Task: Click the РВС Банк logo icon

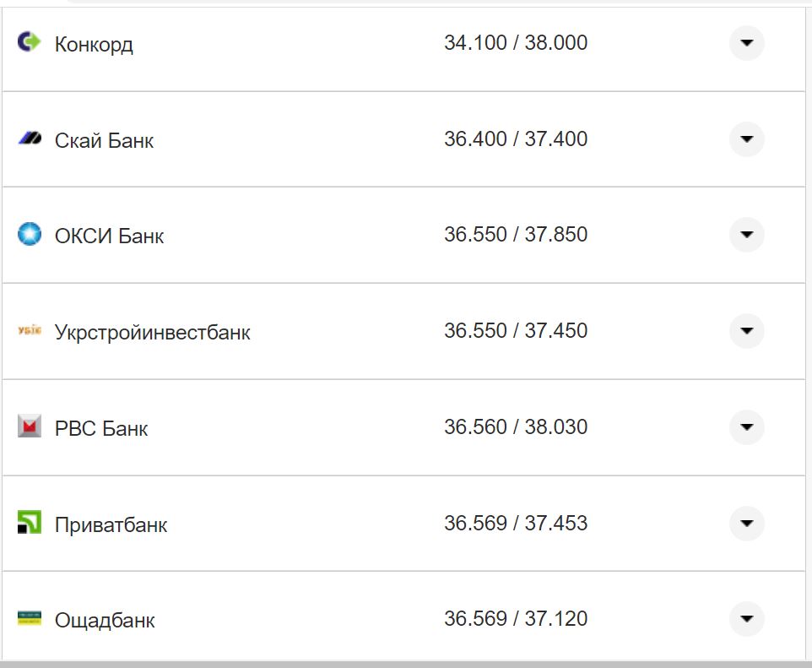Action: tap(30, 426)
